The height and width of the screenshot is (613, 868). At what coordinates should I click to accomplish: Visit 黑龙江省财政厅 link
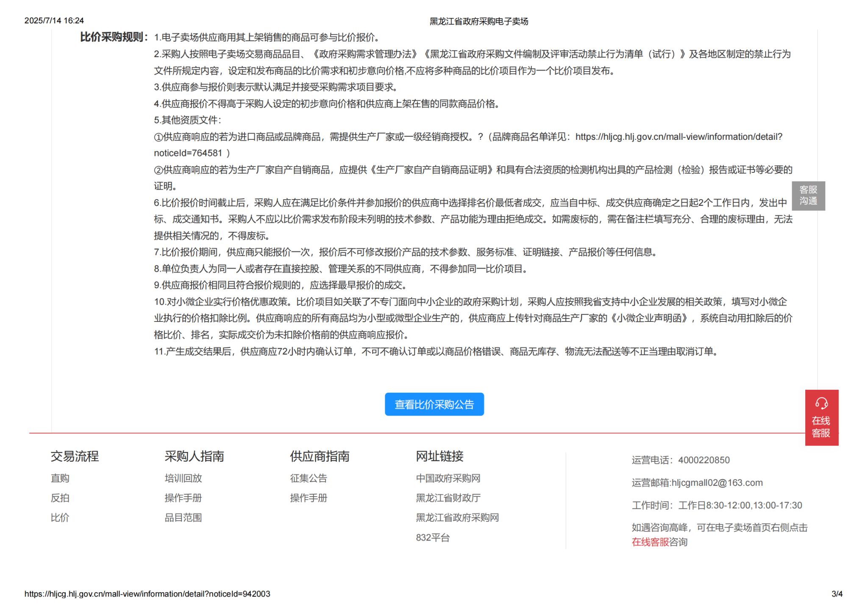click(448, 498)
